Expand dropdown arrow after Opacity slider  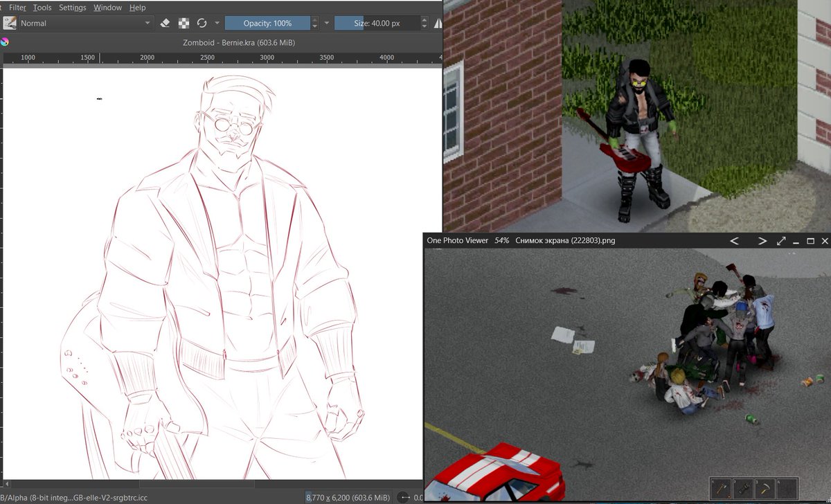(x=327, y=23)
